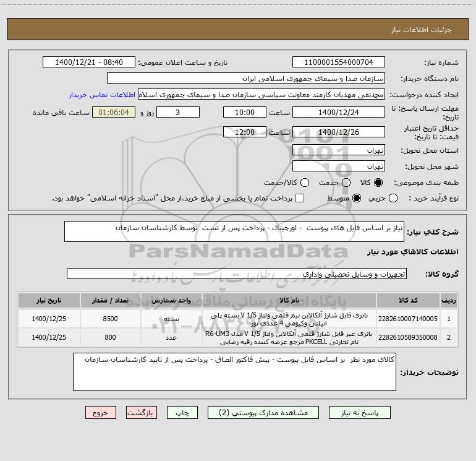This screenshot has width=476, height=461.
Task: Click unit cell بسته in row 1
Action: coord(171,319)
